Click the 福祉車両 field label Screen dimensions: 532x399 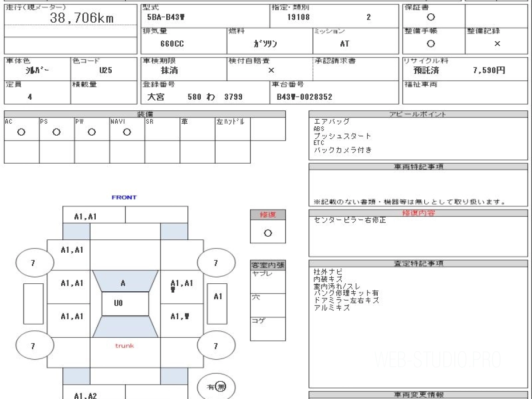pos(420,84)
